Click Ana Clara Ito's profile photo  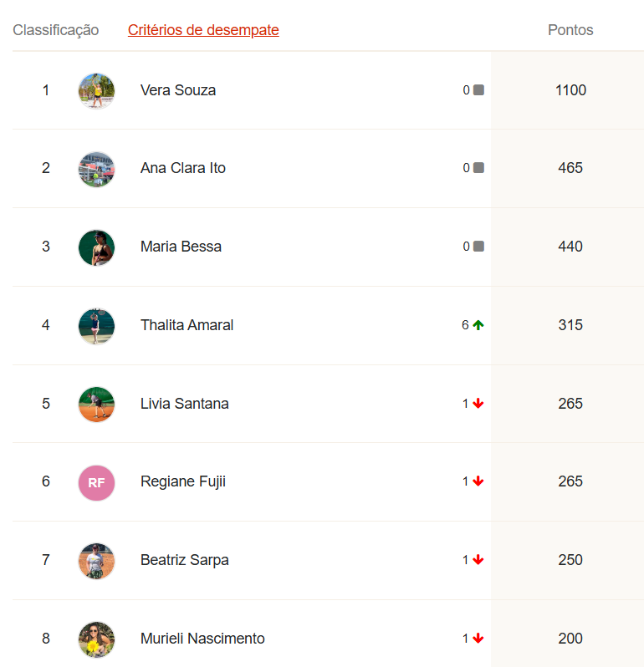pyautogui.click(x=96, y=169)
